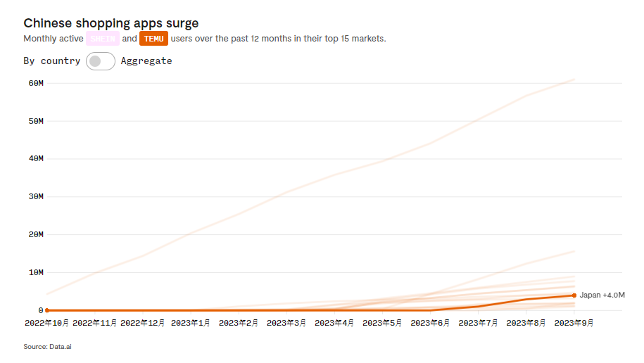Click the 2023年9月 axis label
This screenshot has height=363, width=644.
[574, 323]
